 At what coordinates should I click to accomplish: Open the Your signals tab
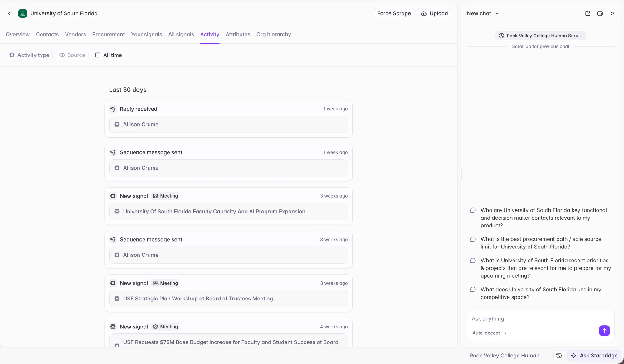[146, 34]
